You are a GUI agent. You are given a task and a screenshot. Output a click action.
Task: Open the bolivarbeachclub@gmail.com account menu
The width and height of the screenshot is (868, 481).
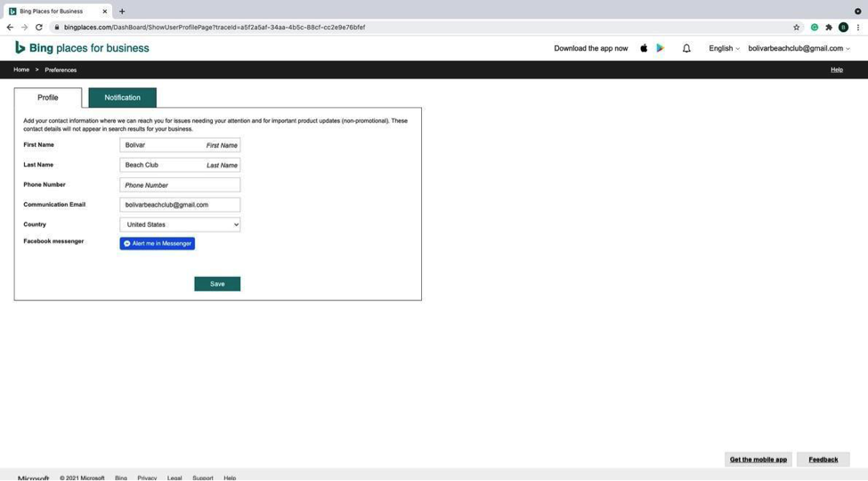pos(799,48)
